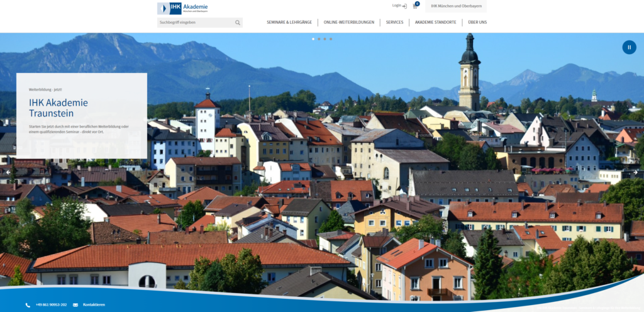This screenshot has width=644, height=312.
Task: Click the Kontaktieren link
Action: click(x=94, y=305)
